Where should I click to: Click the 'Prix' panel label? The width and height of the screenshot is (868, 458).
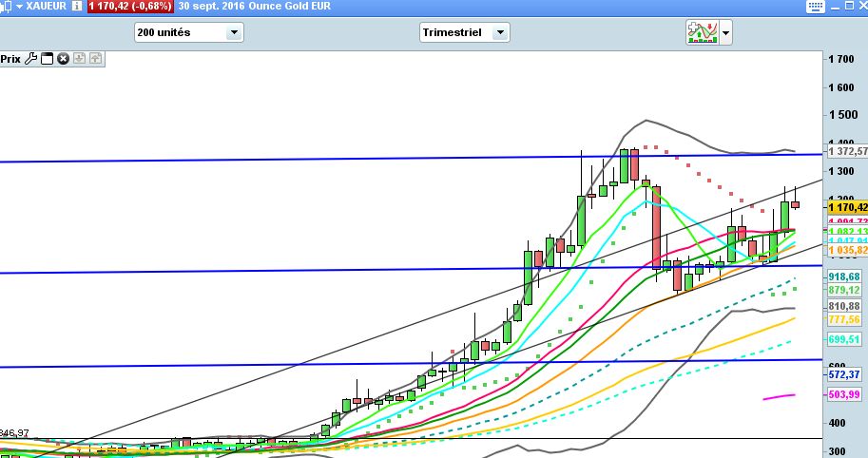click(x=10, y=59)
